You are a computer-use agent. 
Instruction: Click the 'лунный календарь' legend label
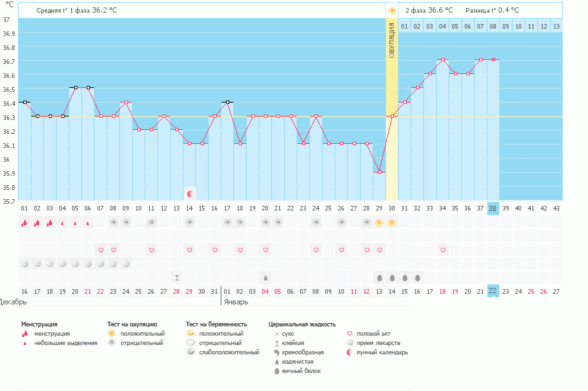tap(383, 352)
